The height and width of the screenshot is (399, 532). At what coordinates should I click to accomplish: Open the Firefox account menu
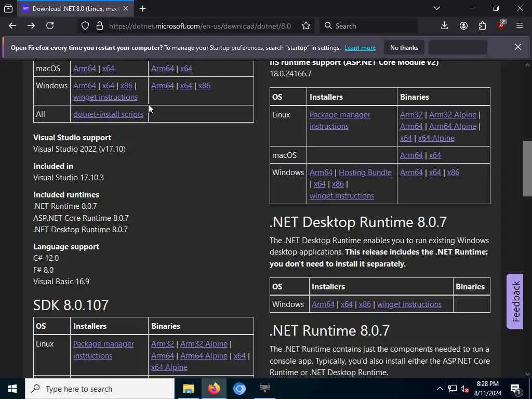[x=463, y=26]
